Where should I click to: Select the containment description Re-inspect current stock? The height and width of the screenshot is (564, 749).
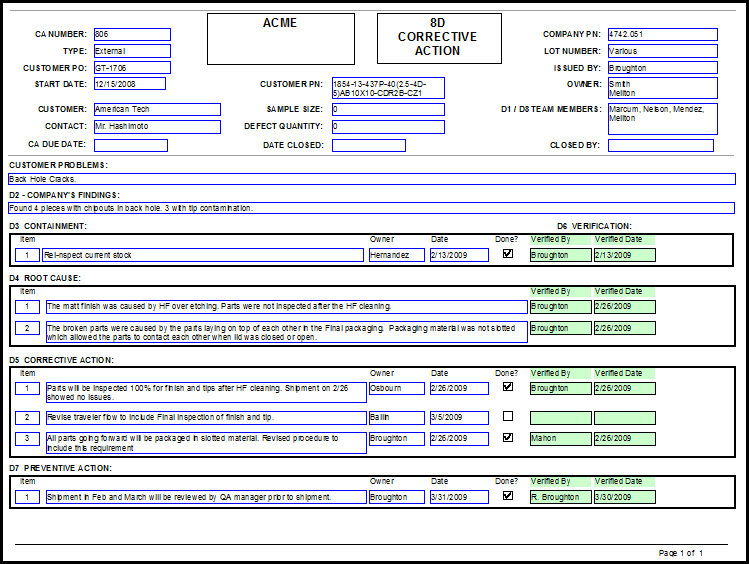203,255
